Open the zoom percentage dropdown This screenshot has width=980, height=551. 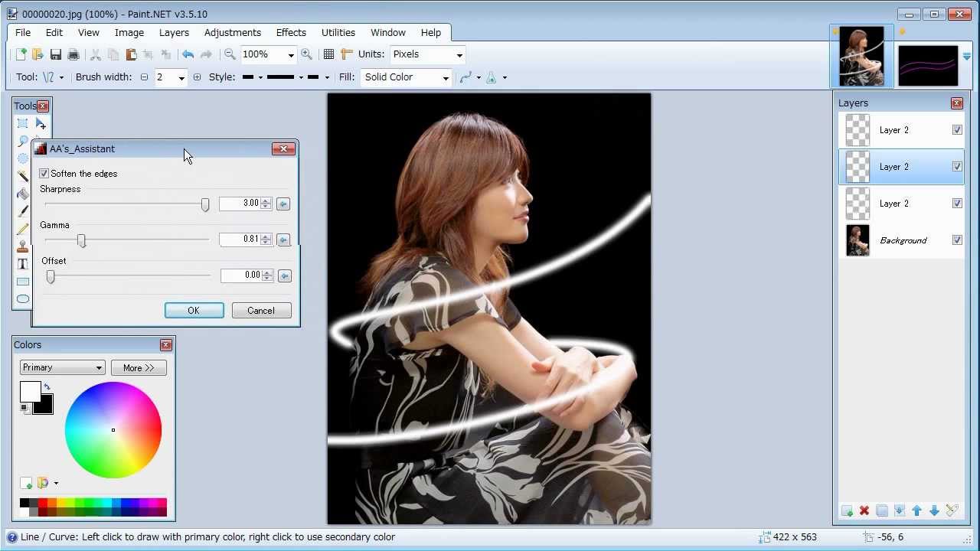point(291,55)
